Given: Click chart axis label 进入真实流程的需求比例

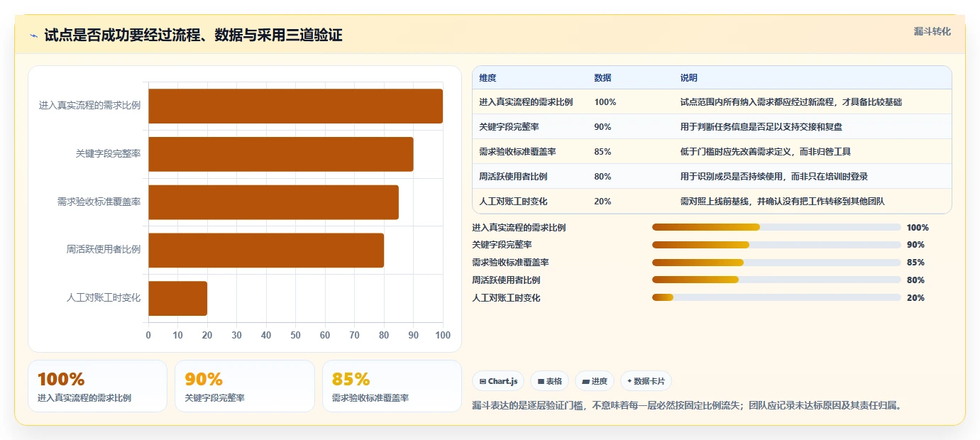Looking at the screenshot, I should (x=89, y=105).
